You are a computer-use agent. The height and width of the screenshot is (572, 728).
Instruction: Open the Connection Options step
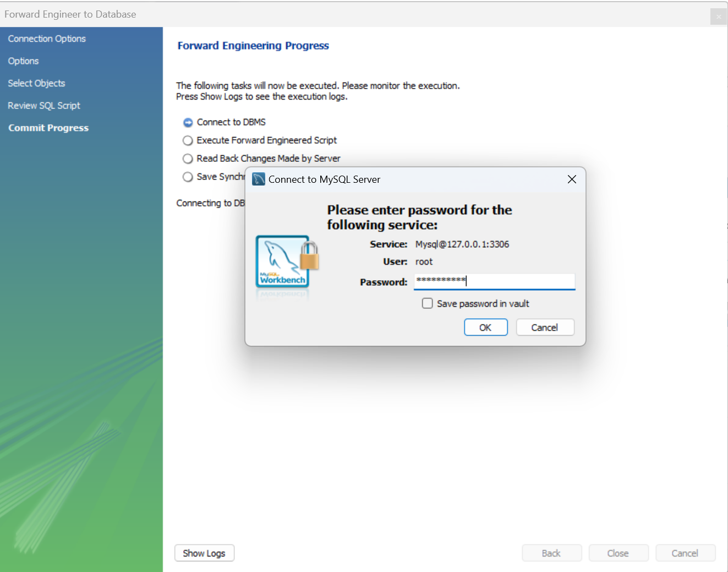(x=47, y=39)
